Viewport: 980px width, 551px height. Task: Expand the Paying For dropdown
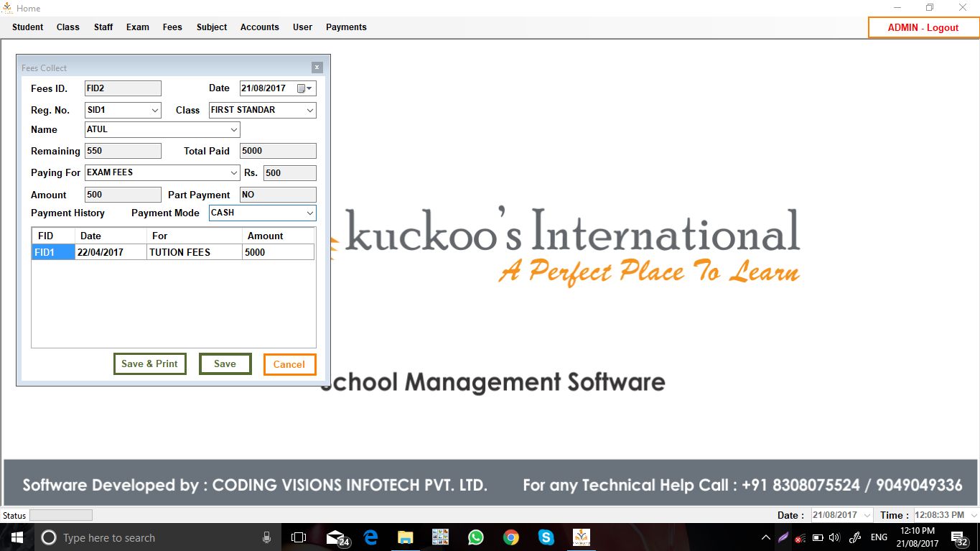coord(234,172)
